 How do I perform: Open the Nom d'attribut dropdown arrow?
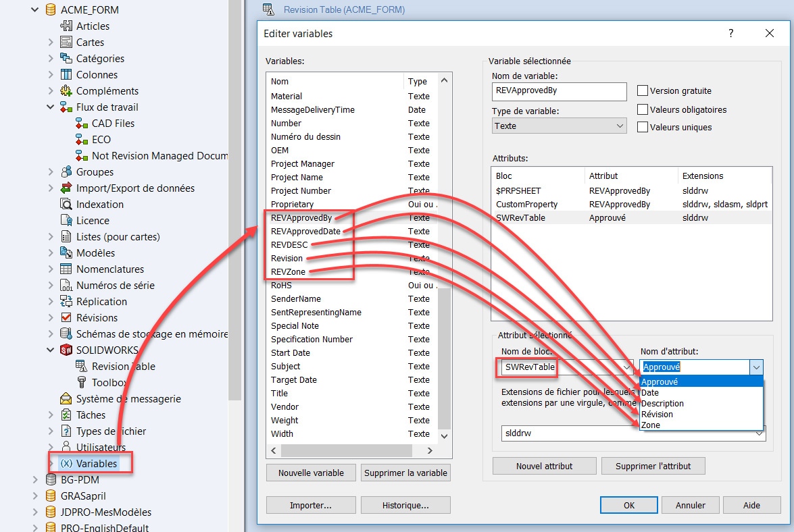(756, 367)
